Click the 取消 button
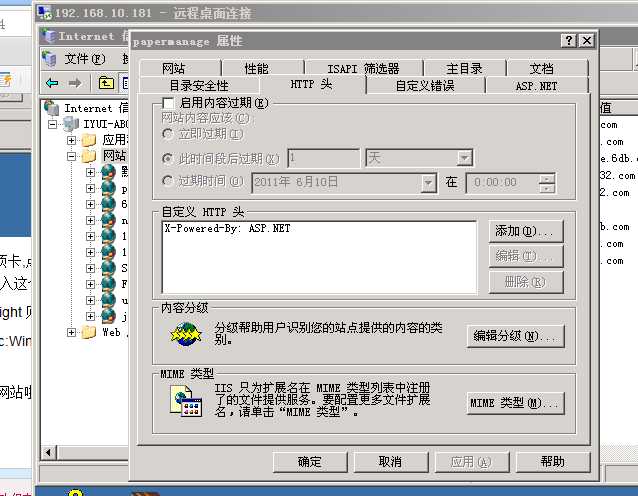Screen dimensions: 638x496 pos(391,461)
